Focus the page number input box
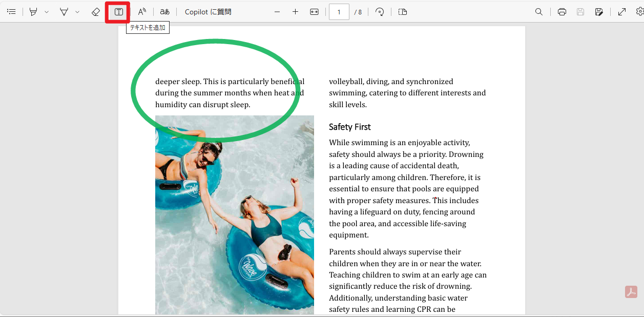 [x=339, y=12]
